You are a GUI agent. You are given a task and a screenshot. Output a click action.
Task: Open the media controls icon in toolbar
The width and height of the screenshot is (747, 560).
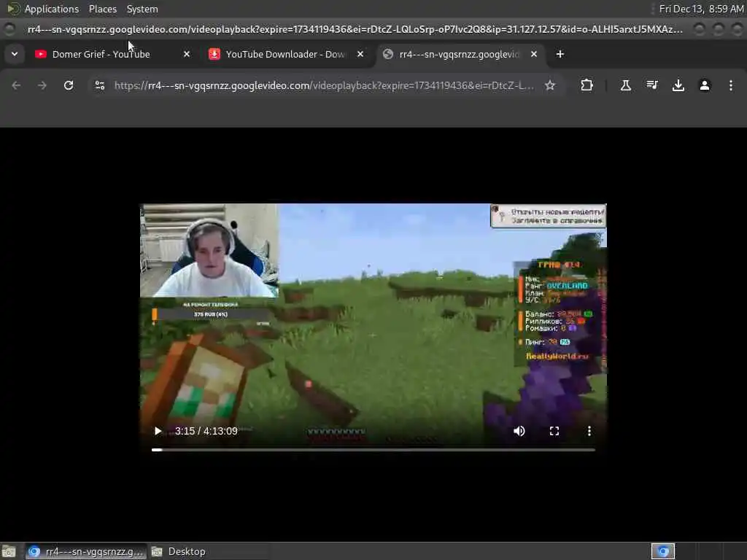(x=652, y=86)
